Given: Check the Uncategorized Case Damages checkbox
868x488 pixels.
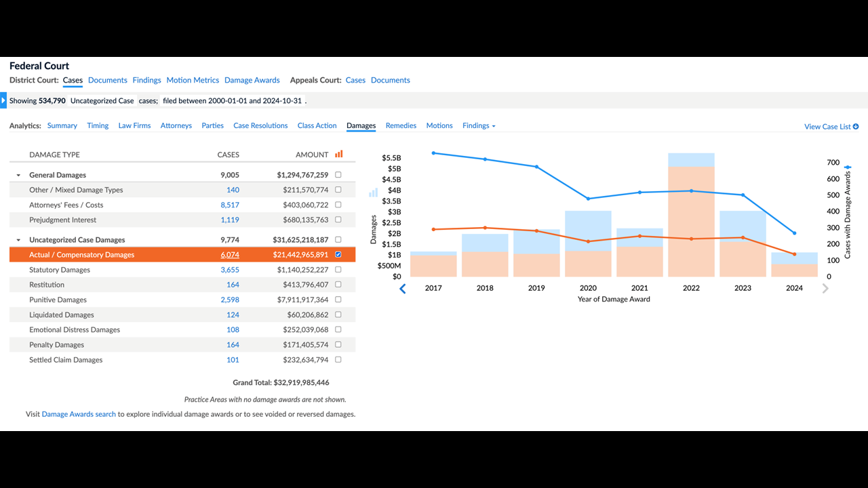Looking at the screenshot, I should point(338,240).
